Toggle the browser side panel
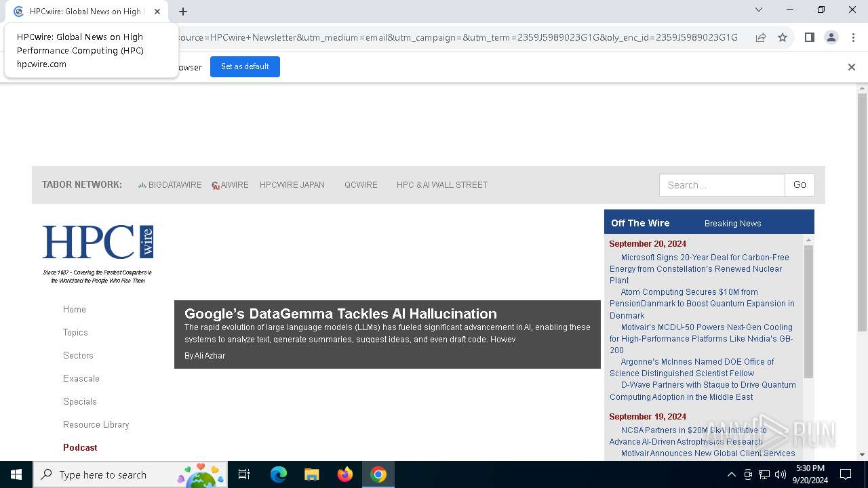 click(809, 37)
